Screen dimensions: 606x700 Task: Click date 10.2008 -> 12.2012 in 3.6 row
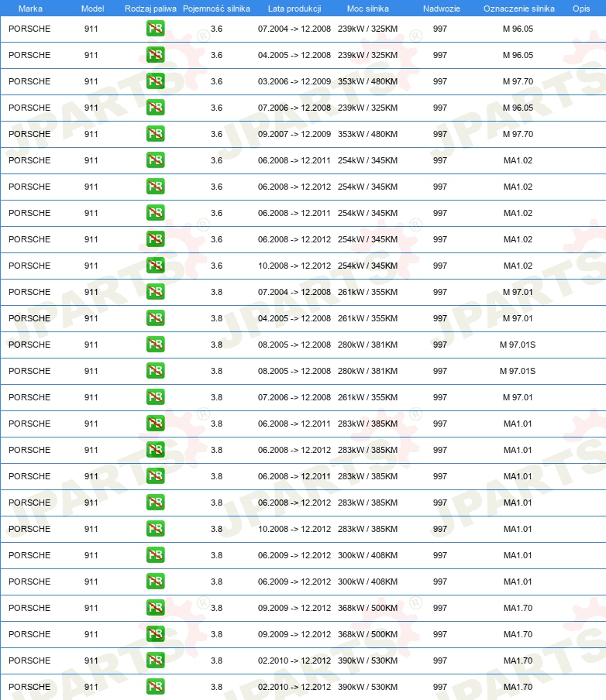coord(294,266)
